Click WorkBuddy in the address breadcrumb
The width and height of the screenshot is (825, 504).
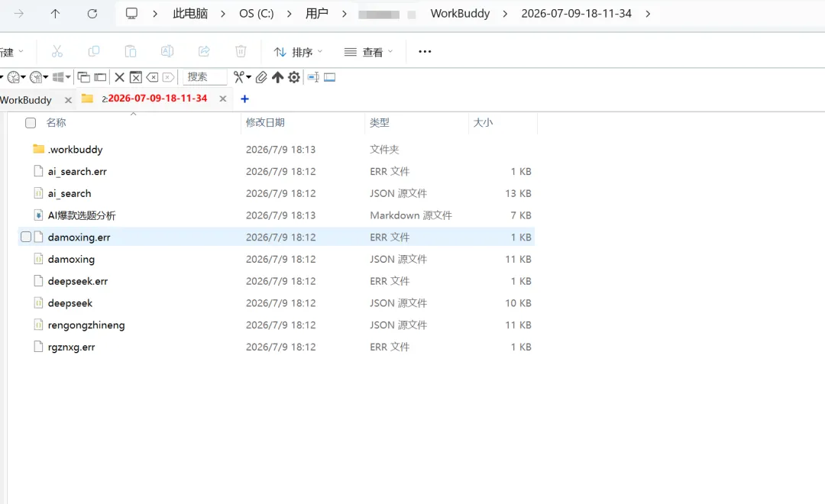460,14
